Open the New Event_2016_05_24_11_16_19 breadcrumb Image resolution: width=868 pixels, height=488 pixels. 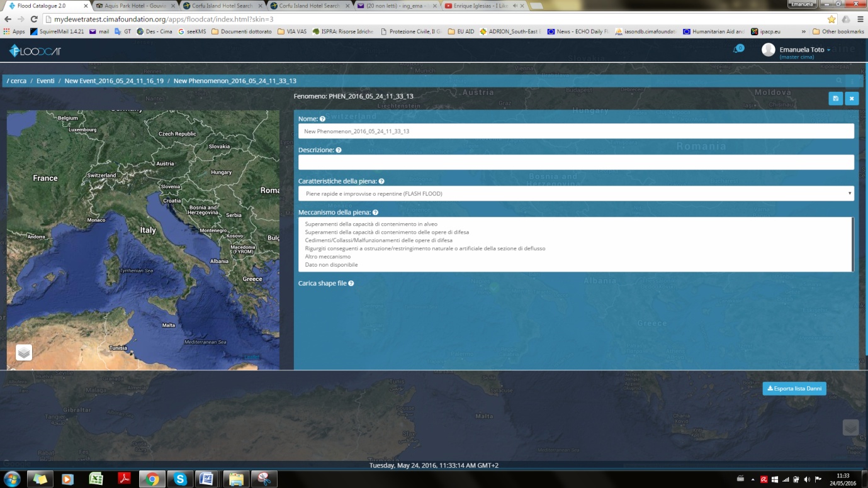tap(114, 81)
